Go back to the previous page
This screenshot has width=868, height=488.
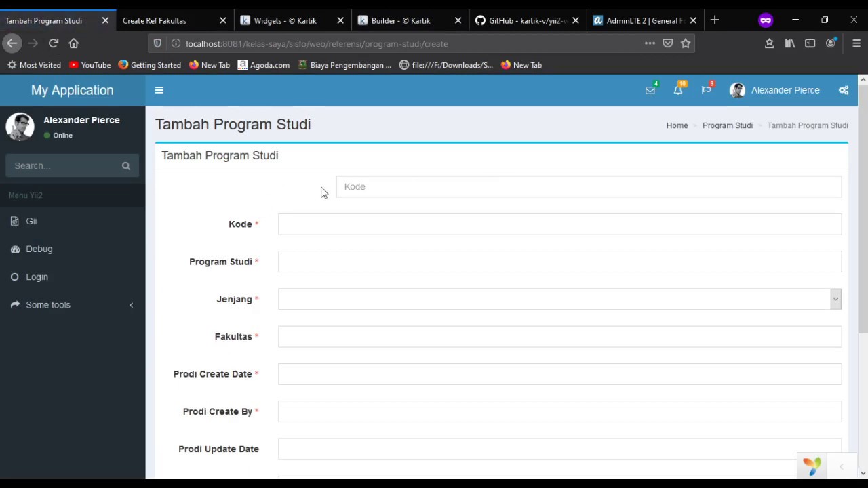tap(12, 43)
